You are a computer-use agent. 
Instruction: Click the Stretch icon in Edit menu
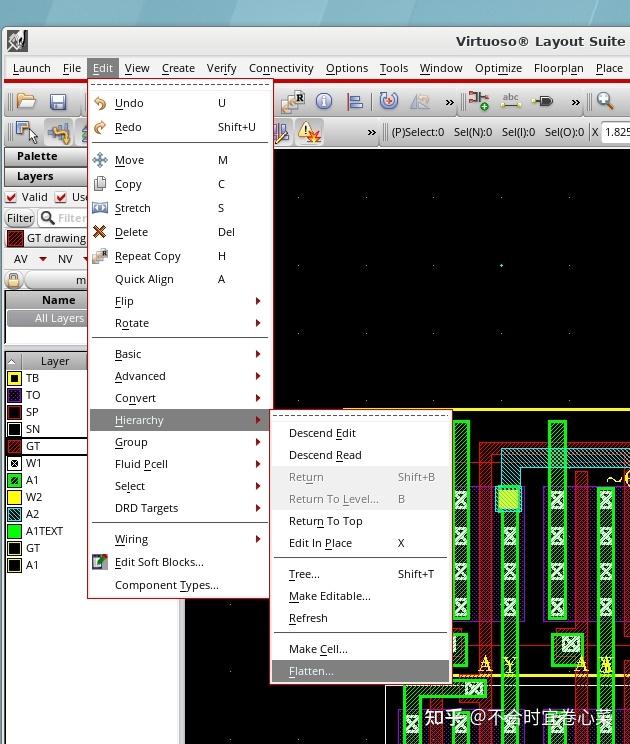(x=100, y=208)
